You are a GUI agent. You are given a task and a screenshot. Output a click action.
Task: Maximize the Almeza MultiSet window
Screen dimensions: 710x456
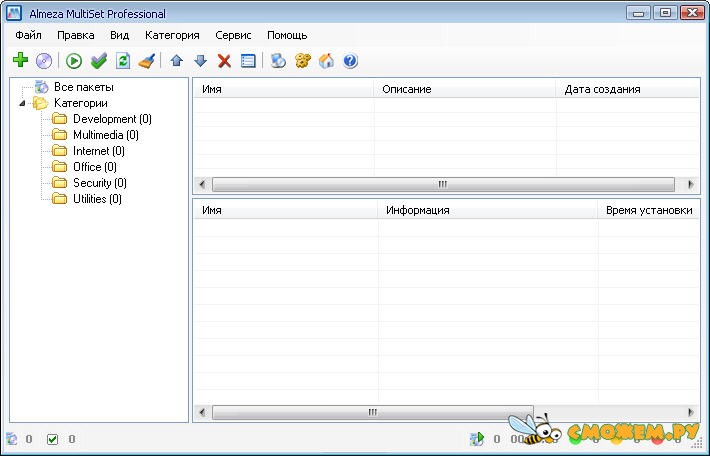click(x=665, y=13)
